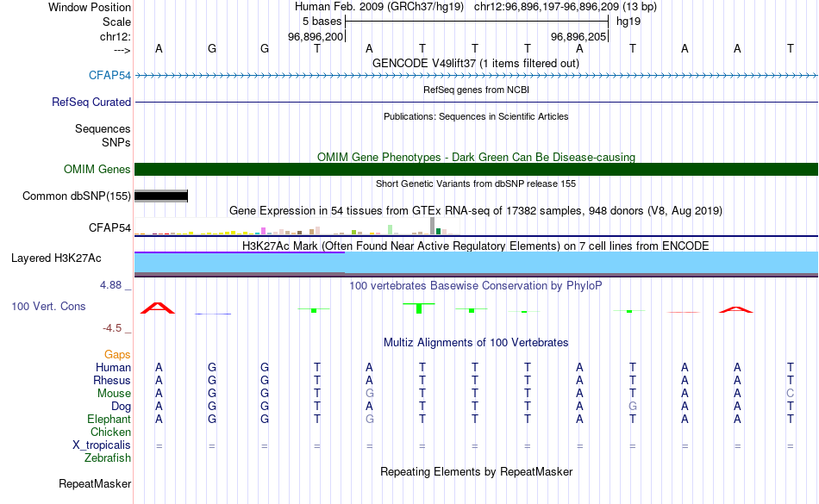Click the large red PhyloP peak
This screenshot has width=819, height=504.
158,308
